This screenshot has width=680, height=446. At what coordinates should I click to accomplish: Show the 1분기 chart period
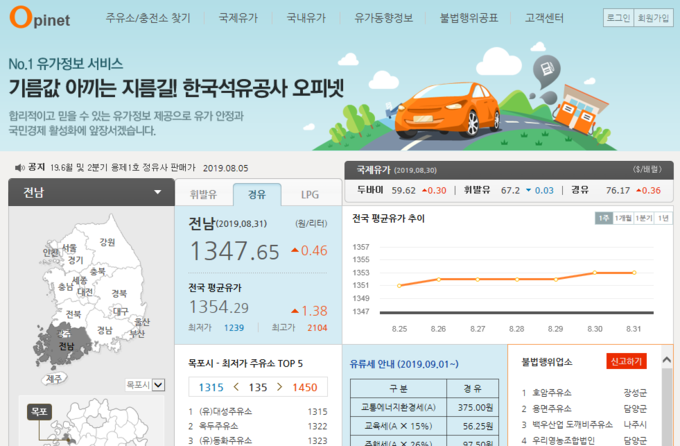click(644, 218)
